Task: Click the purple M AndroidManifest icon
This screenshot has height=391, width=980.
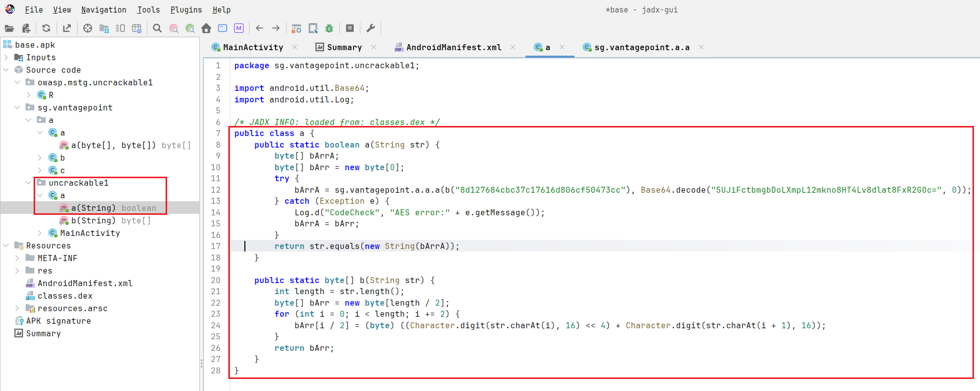Action: coord(239,29)
